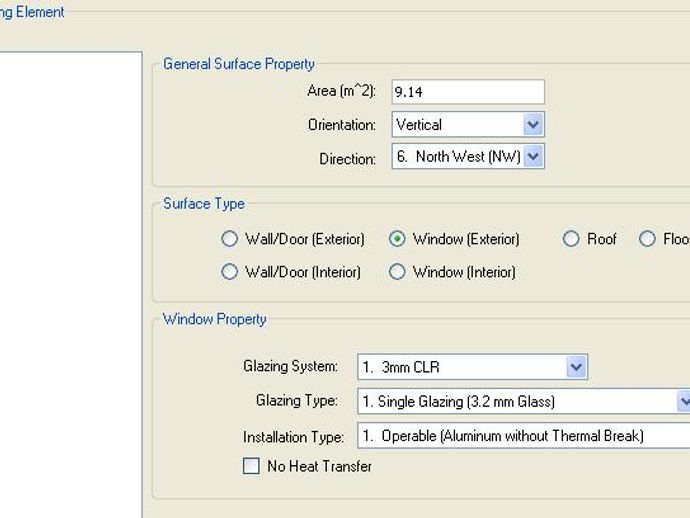
Task: Select the Wall/Door (Exterior) radio button
Action: [230, 239]
